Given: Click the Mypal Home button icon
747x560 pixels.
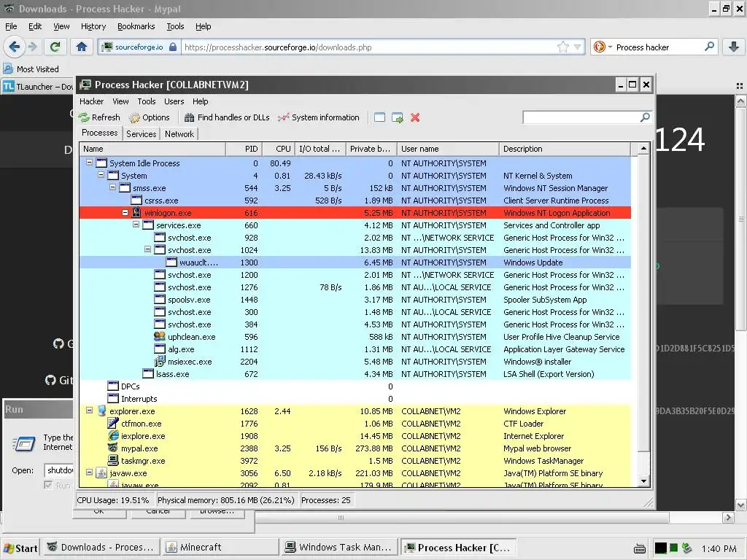Looking at the screenshot, I should (82, 47).
